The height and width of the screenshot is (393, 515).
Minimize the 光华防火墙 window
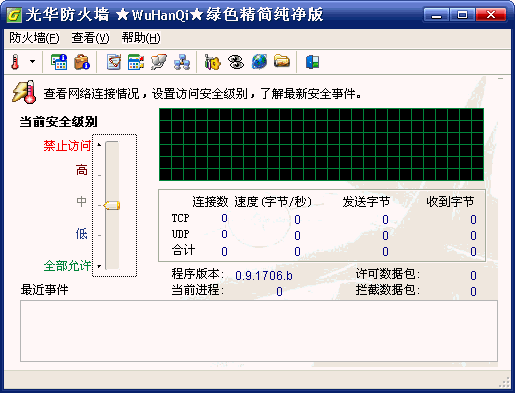point(436,15)
